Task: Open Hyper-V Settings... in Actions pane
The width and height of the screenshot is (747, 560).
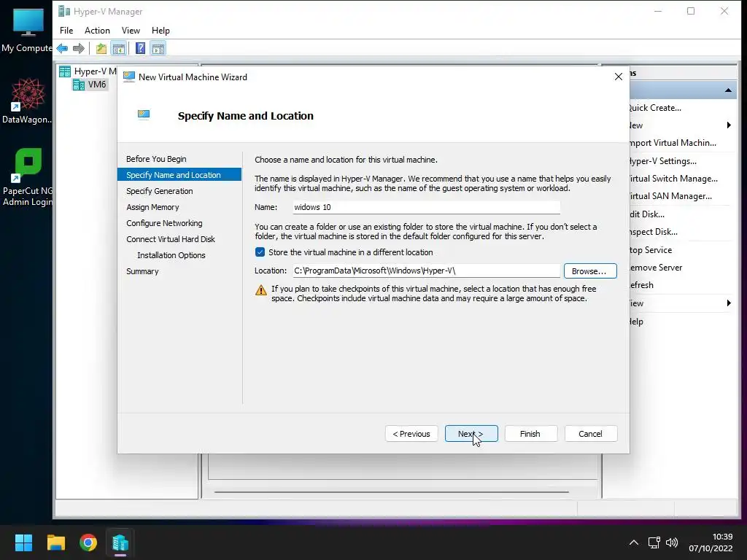Action: 662,161
